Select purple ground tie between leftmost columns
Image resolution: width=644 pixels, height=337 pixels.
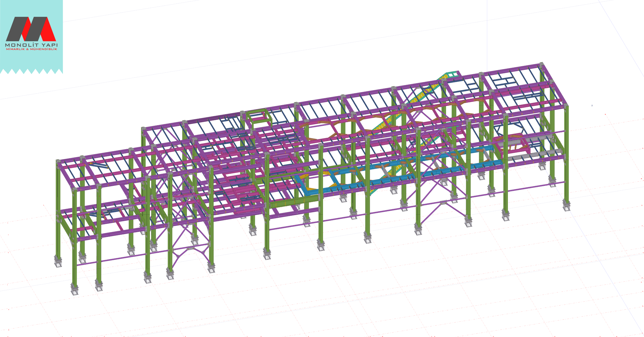(x=87, y=263)
